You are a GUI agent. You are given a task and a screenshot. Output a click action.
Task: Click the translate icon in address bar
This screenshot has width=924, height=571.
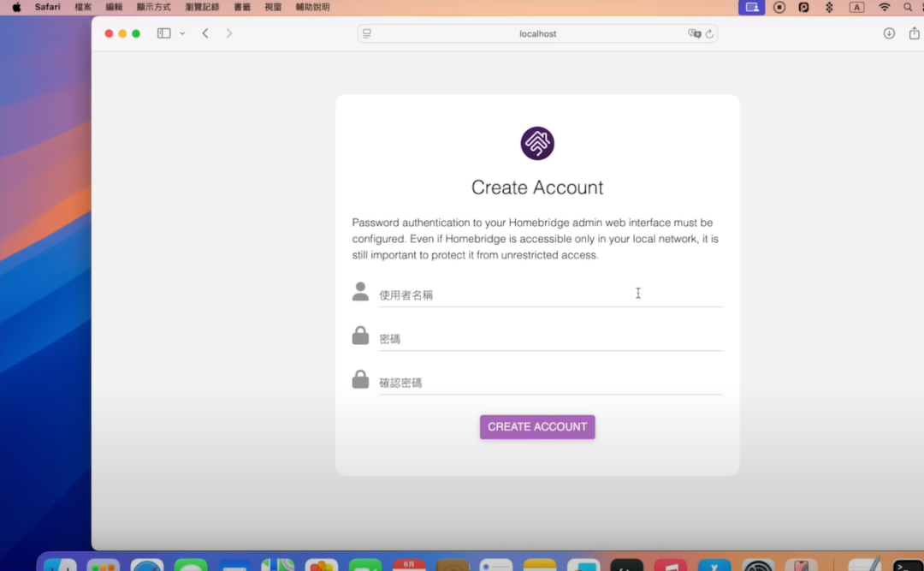pyautogui.click(x=694, y=33)
